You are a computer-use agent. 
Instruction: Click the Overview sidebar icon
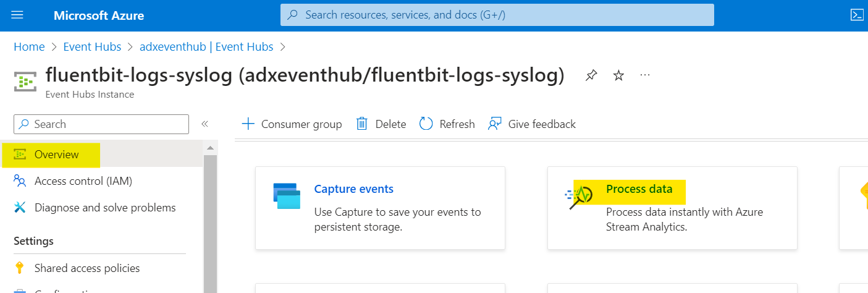pyautogui.click(x=20, y=155)
